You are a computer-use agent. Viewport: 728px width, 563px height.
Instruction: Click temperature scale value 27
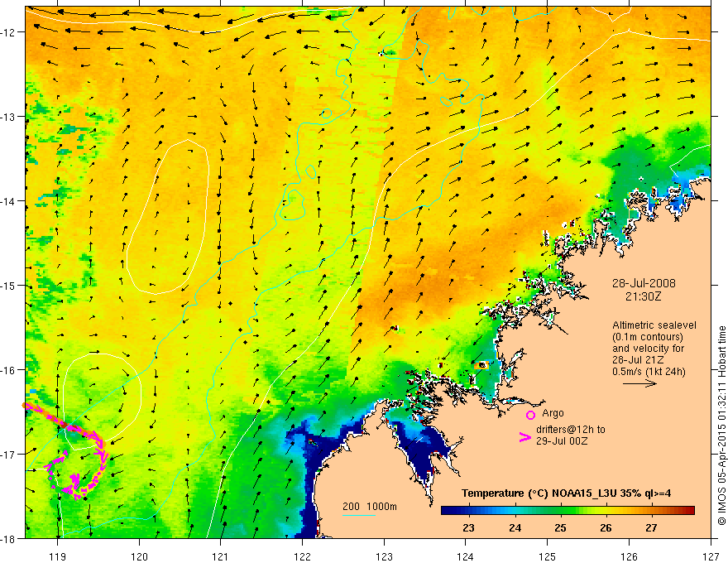click(651, 527)
